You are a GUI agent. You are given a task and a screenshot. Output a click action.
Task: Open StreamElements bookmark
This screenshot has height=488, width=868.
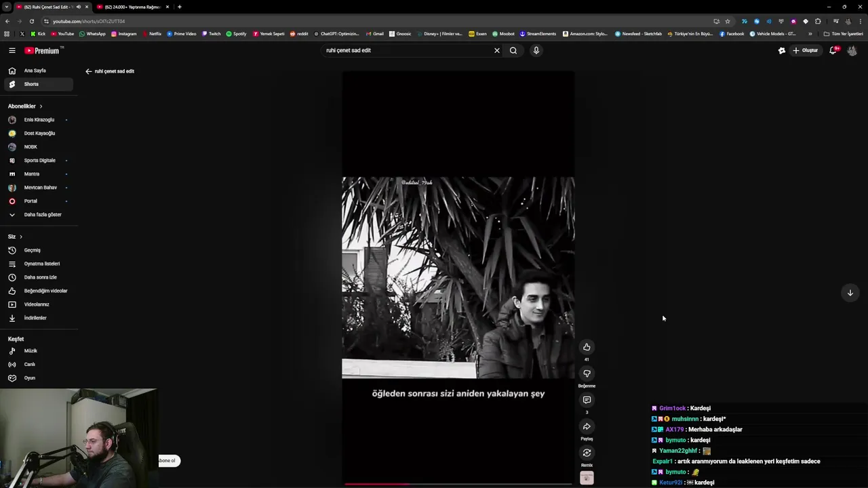coord(538,34)
